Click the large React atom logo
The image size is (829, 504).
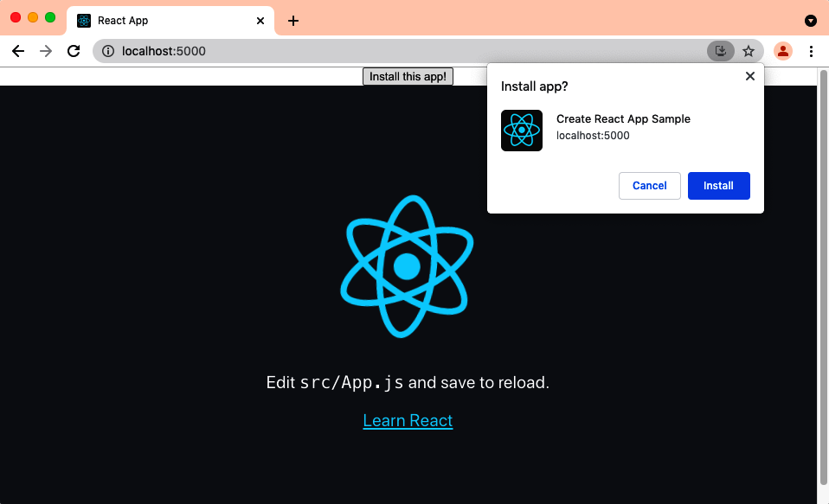click(407, 266)
